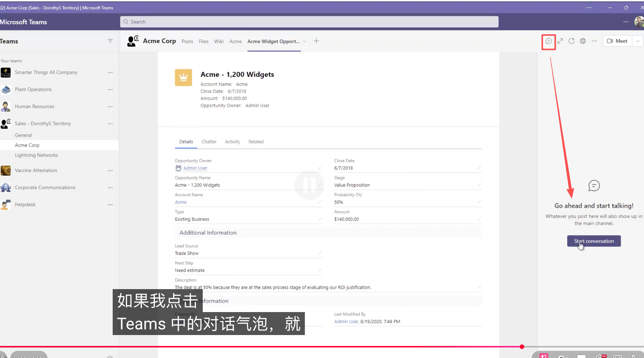This screenshot has width=644, height=358.
Task: Expand the Vaccine Attestation team
Action: 36,171
